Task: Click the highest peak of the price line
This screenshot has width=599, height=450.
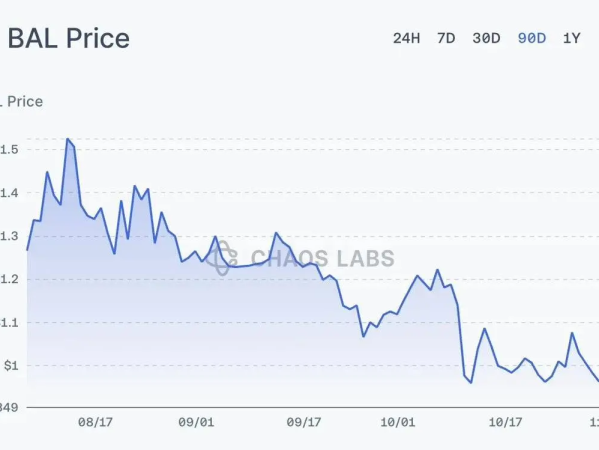Action: pos(67,139)
